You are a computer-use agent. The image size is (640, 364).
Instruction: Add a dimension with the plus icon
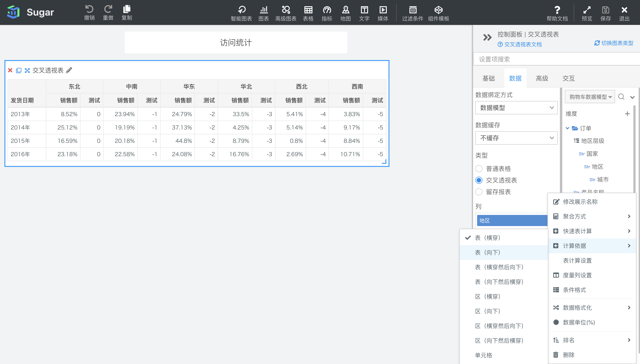627,114
